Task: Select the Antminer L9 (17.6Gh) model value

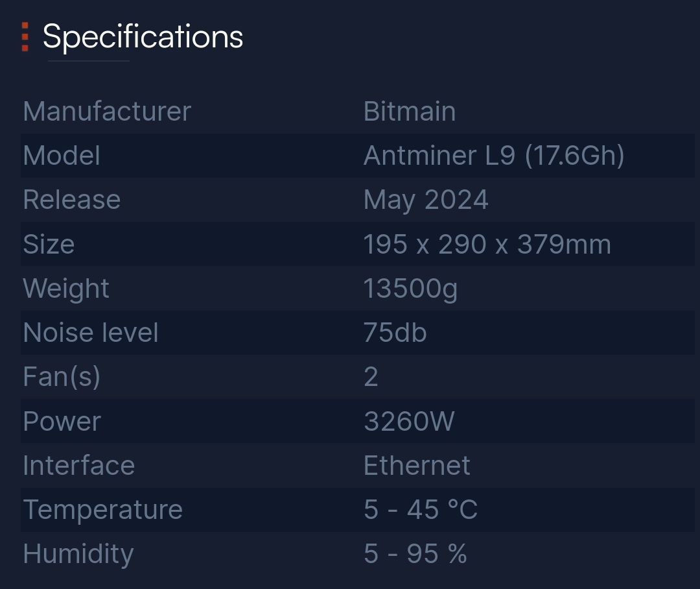Action: coord(493,156)
